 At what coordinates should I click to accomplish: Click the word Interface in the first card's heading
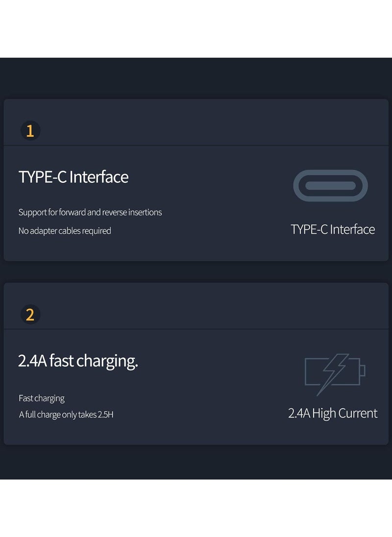[99, 177]
